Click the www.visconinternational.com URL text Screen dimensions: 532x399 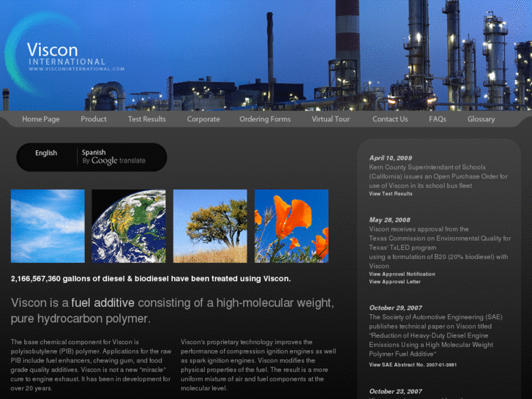pyautogui.click(x=77, y=69)
